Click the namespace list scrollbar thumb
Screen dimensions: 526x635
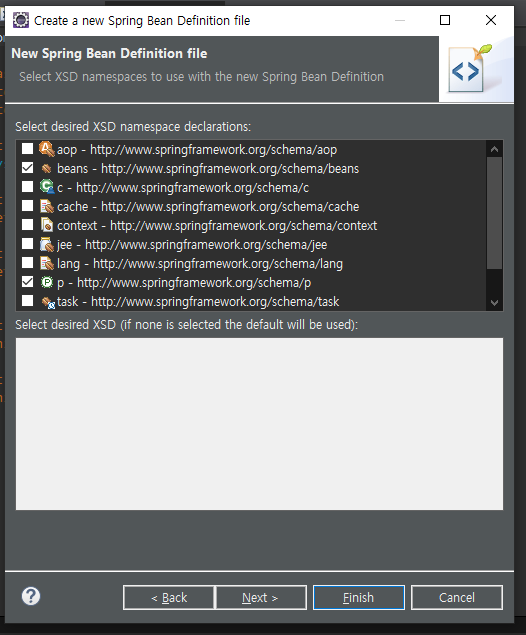click(x=494, y=213)
